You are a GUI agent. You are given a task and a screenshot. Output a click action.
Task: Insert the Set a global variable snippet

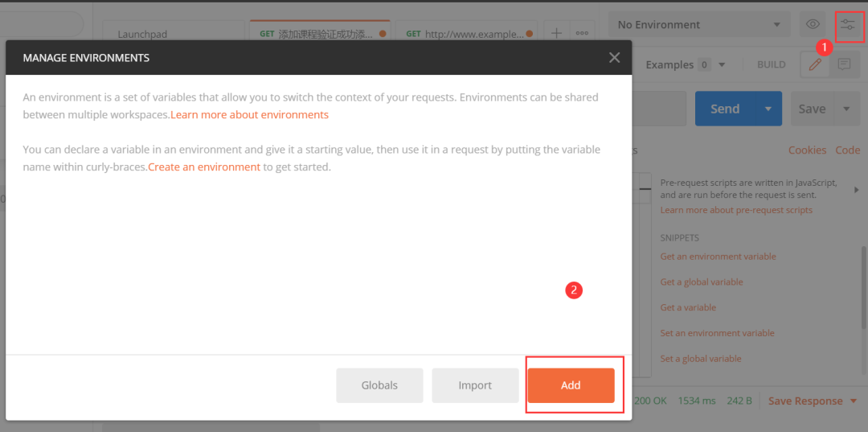click(x=701, y=358)
